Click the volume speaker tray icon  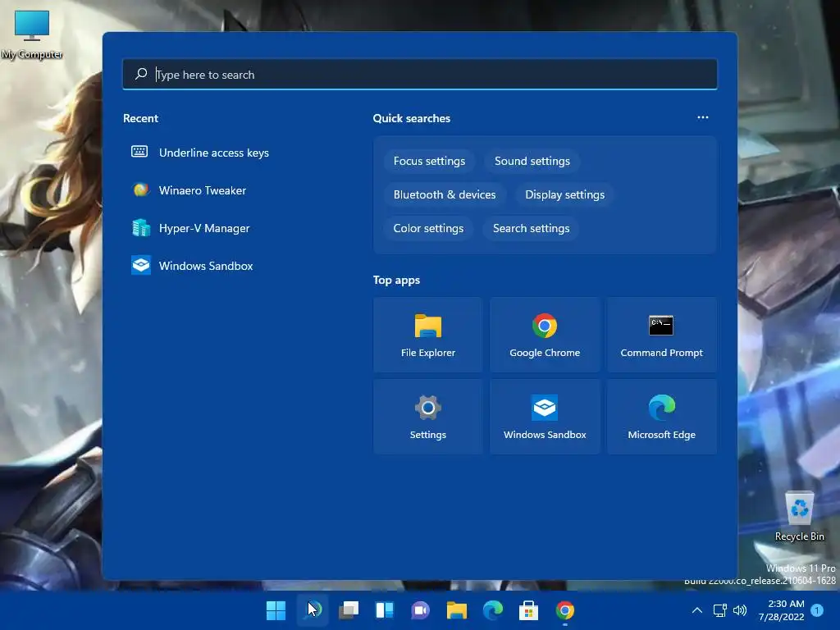740,610
